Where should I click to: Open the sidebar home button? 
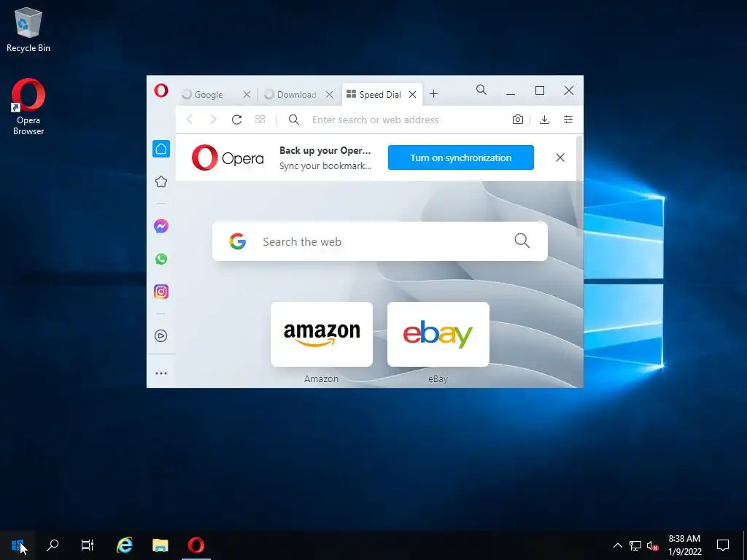(x=161, y=149)
